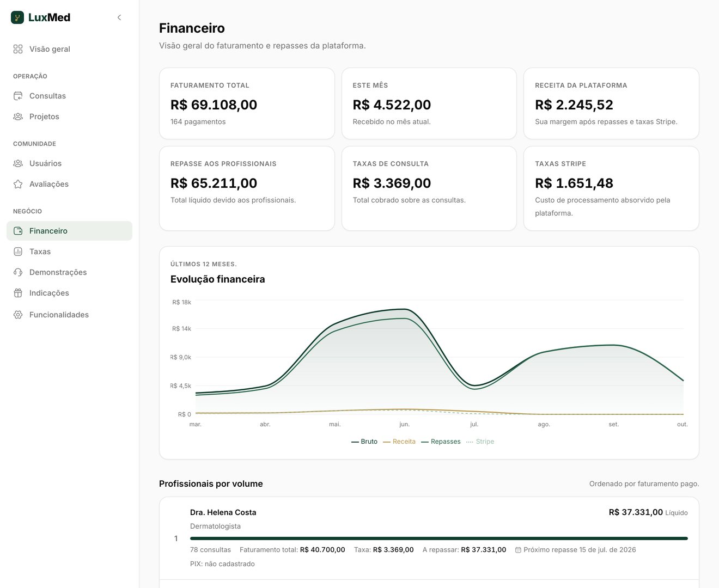Click the Usuários icon
This screenshot has width=719, height=588.
click(18, 163)
